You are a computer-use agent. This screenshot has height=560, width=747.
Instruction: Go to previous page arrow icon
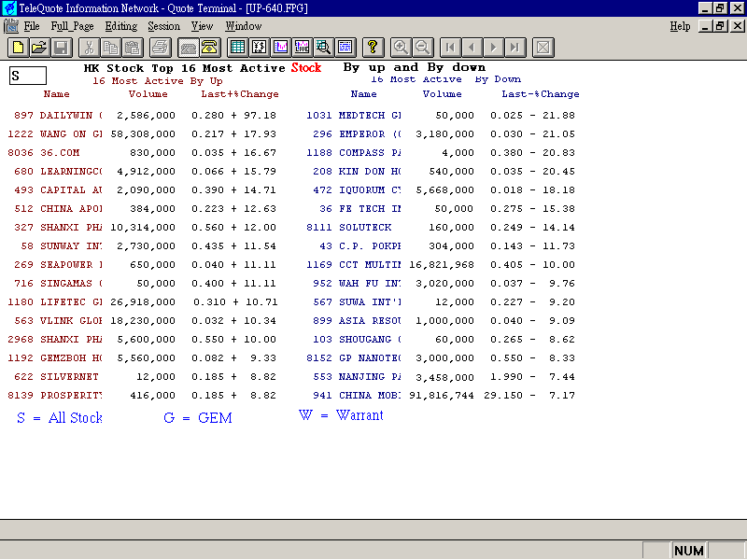point(472,48)
